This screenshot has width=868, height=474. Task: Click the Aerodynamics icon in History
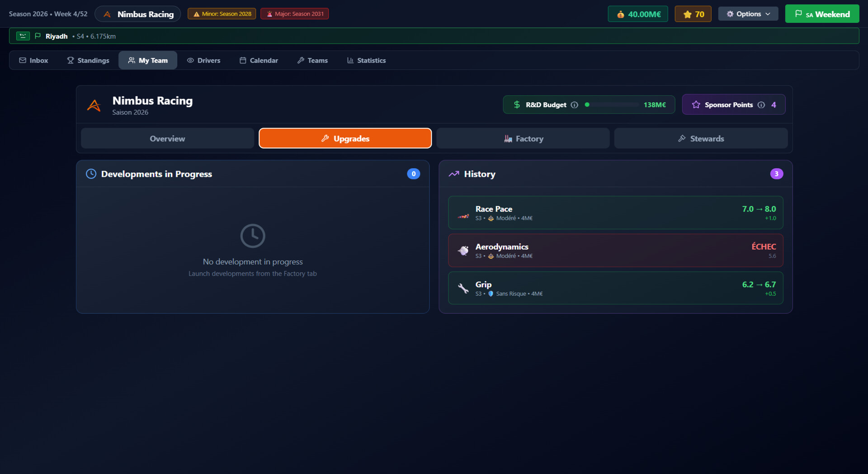point(463,251)
